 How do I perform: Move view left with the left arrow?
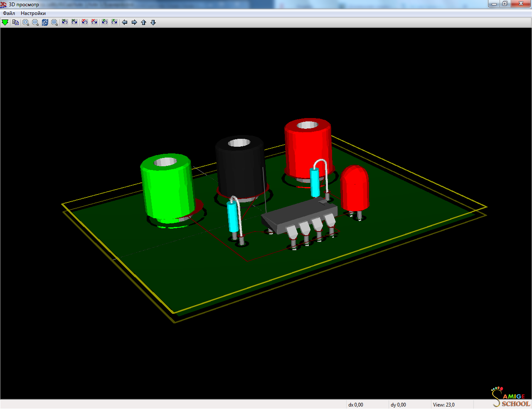click(x=125, y=22)
